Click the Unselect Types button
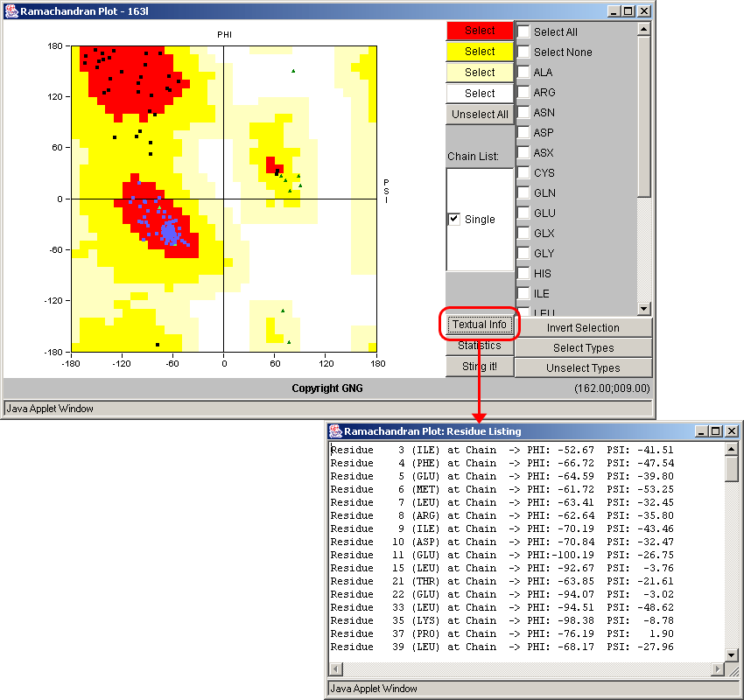This screenshot has height=700, width=744. coord(583,367)
